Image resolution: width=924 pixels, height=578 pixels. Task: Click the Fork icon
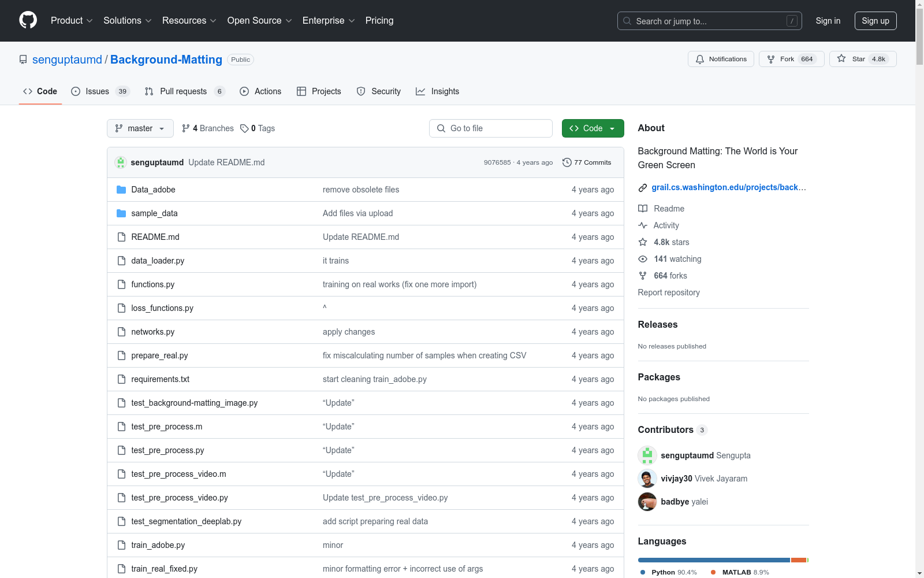tap(771, 59)
